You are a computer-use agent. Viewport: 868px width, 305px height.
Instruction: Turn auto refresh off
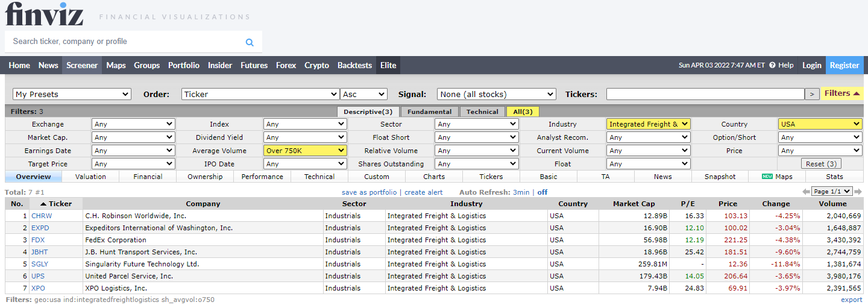[x=542, y=192]
